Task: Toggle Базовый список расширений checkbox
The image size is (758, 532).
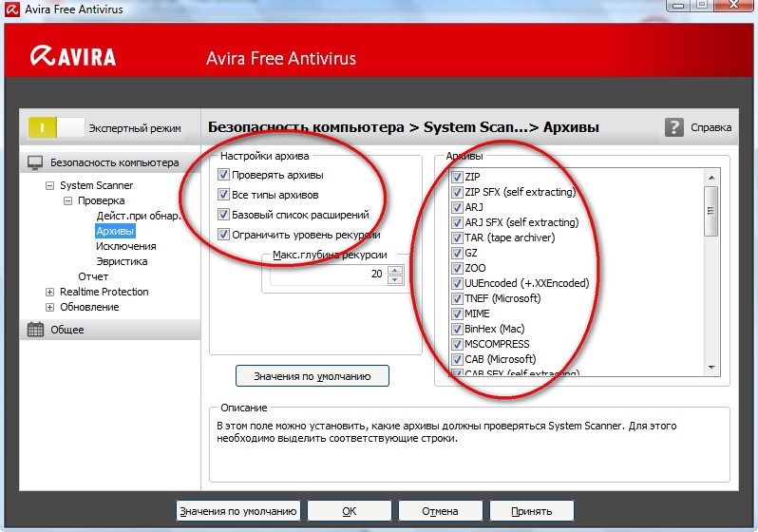Action: [223, 215]
